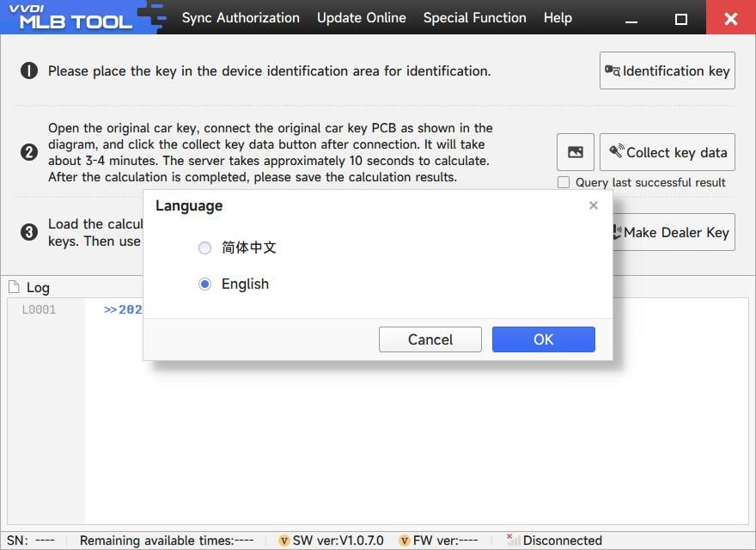This screenshot has width=756, height=550.
Task: Click the step 1 number icon
Action: point(29,70)
